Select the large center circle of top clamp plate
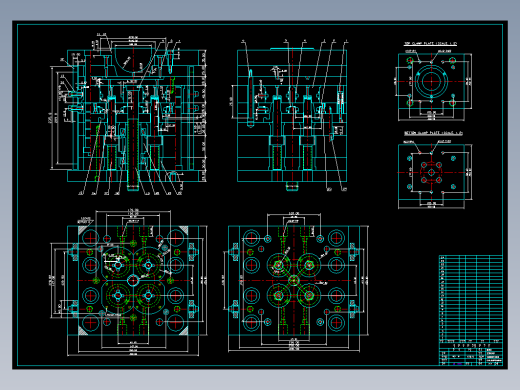Image resolution: width=520 pixels, height=390 pixels. pyautogui.click(x=432, y=81)
